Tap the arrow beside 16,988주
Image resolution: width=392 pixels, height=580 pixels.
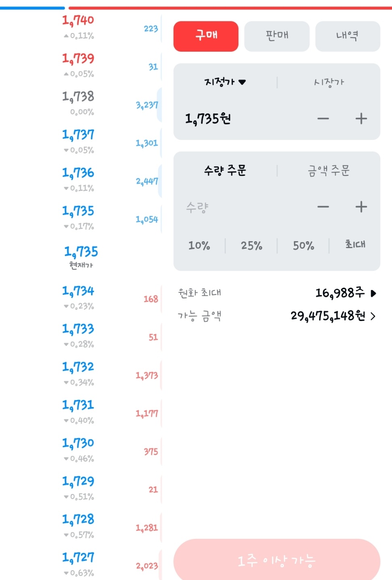click(x=373, y=293)
